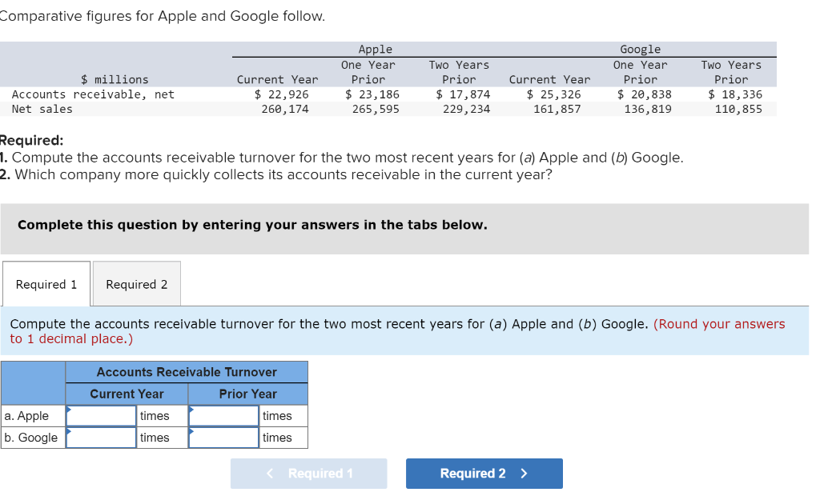Click Apple's Current Year turnover input field
This screenshot has width=820, height=504.
[101, 415]
